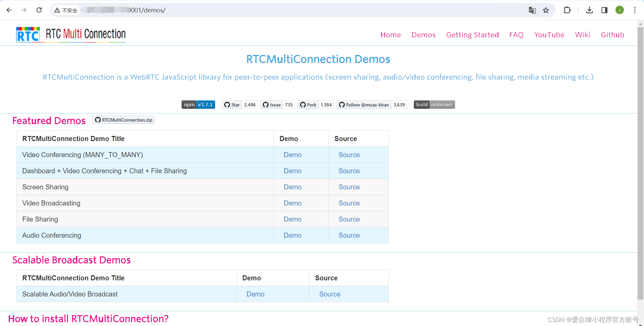Image resolution: width=644 pixels, height=326 pixels.
Task: Click the RTC Multi Connection logo
Action: click(71, 35)
